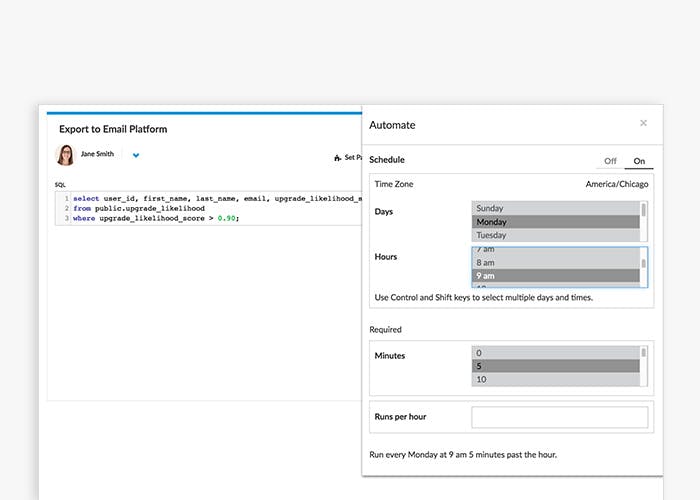This screenshot has height=500, width=700.
Task: Close the Automate panel
Action: pyautogui.click(x=643, y=123)
